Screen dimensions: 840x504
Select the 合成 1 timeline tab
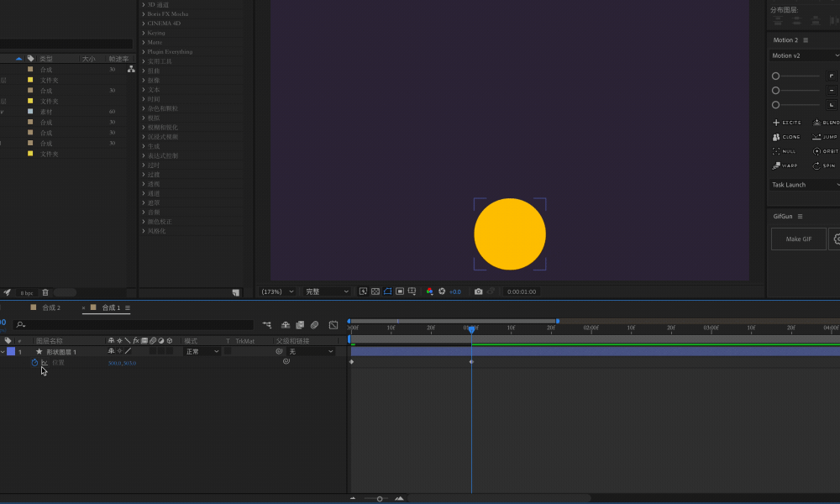point(111,307)
